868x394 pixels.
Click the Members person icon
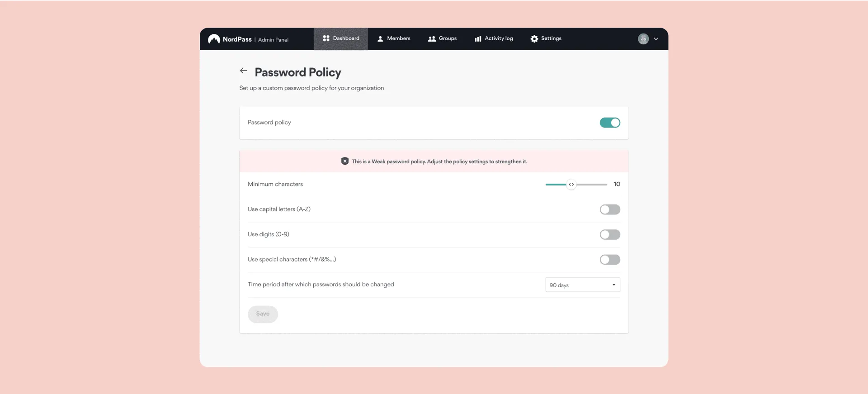click(x=380, y=39)
